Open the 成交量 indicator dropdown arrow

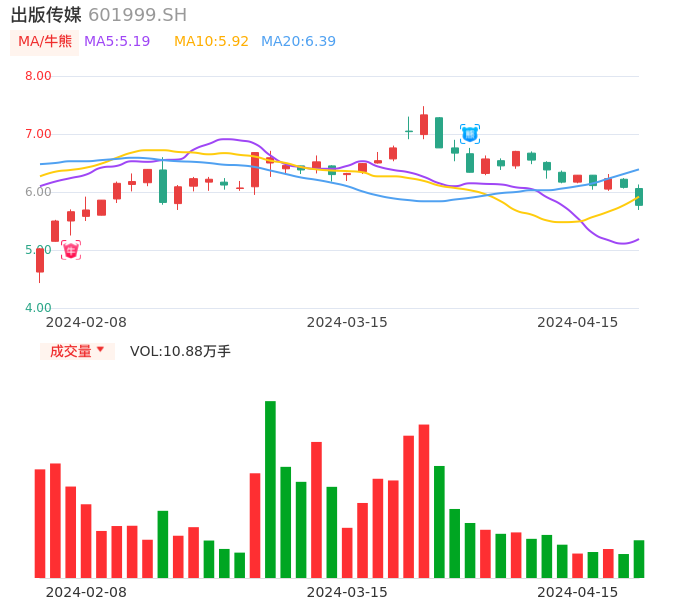[100, 350]
